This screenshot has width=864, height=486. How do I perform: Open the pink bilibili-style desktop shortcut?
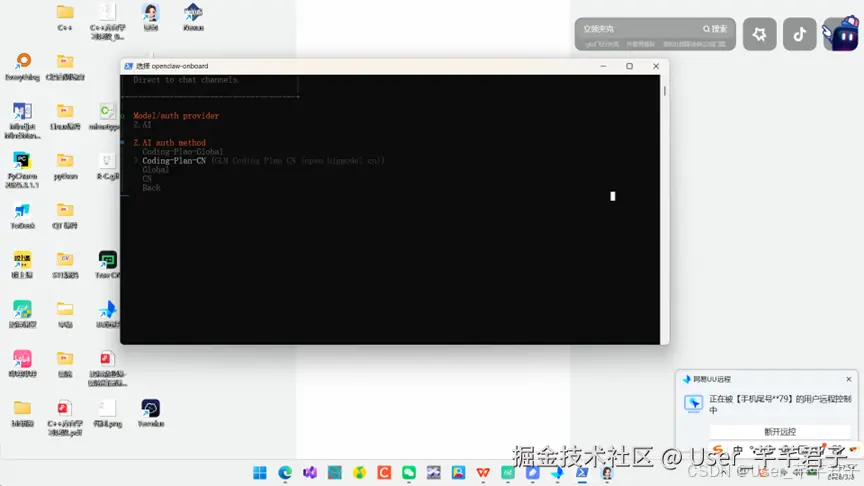[x=22, y=364]
